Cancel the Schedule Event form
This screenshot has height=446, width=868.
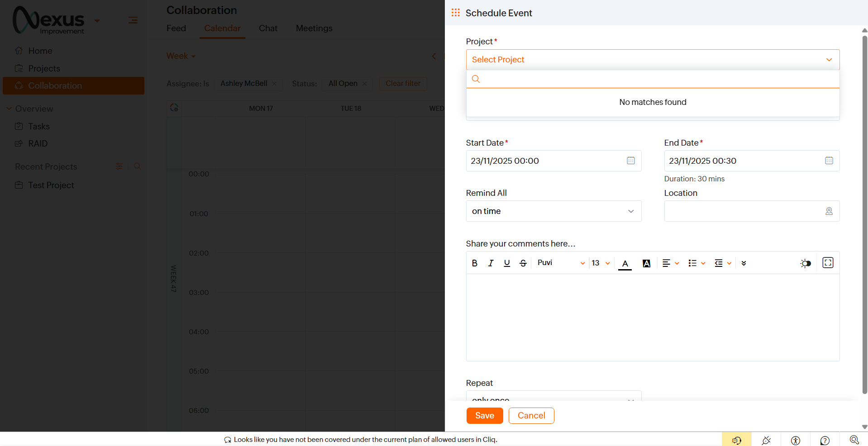coord(531,416)
